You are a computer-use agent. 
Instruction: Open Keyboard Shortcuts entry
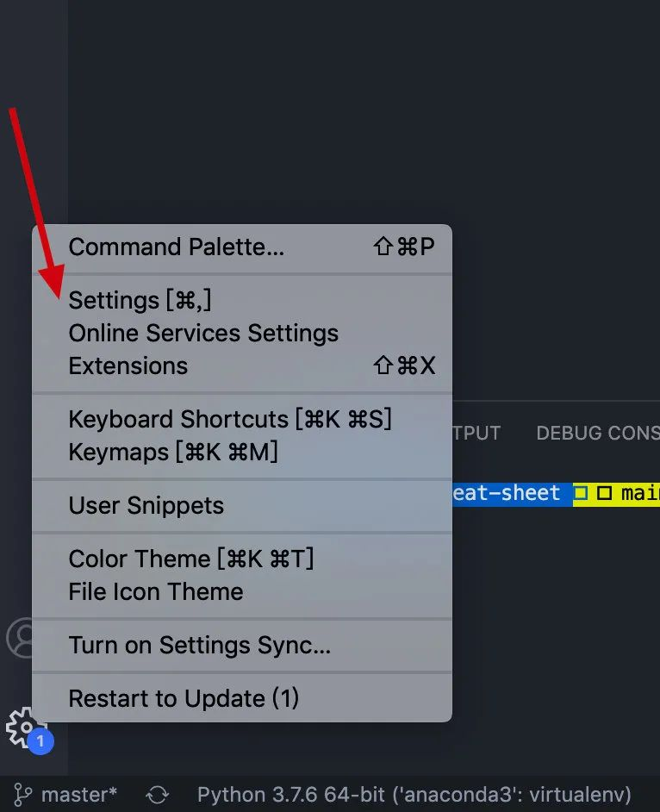(x=242, y=419)
